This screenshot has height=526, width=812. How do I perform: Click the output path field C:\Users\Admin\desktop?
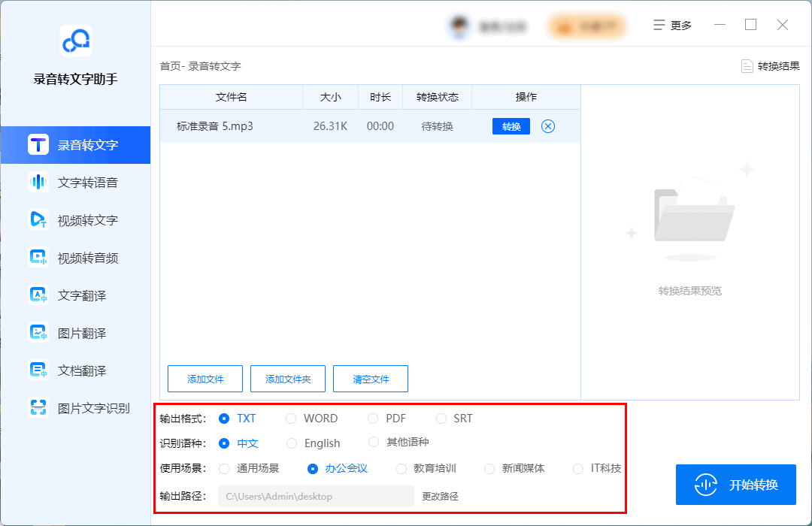tap(316, 496)
